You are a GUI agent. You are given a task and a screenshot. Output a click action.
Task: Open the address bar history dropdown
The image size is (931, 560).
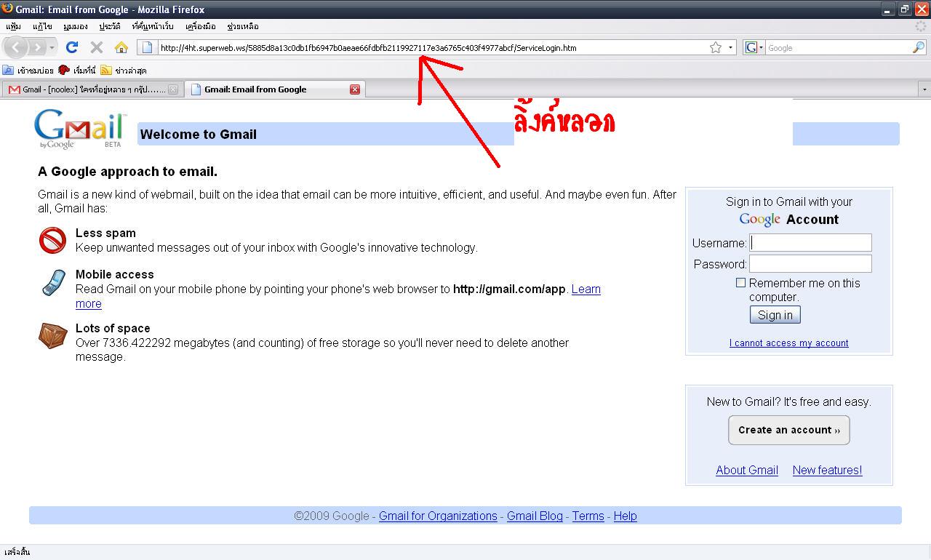(x=730, y=47)
